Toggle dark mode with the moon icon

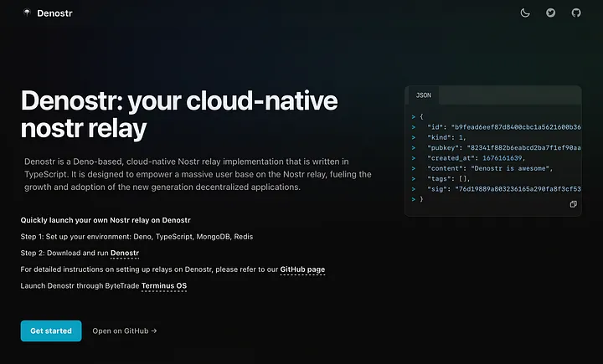coord(525,13)
